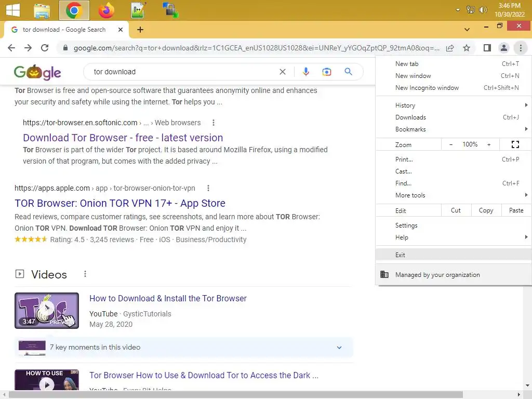Click the horizontal scrollbar at bottom

pos(236,394)
